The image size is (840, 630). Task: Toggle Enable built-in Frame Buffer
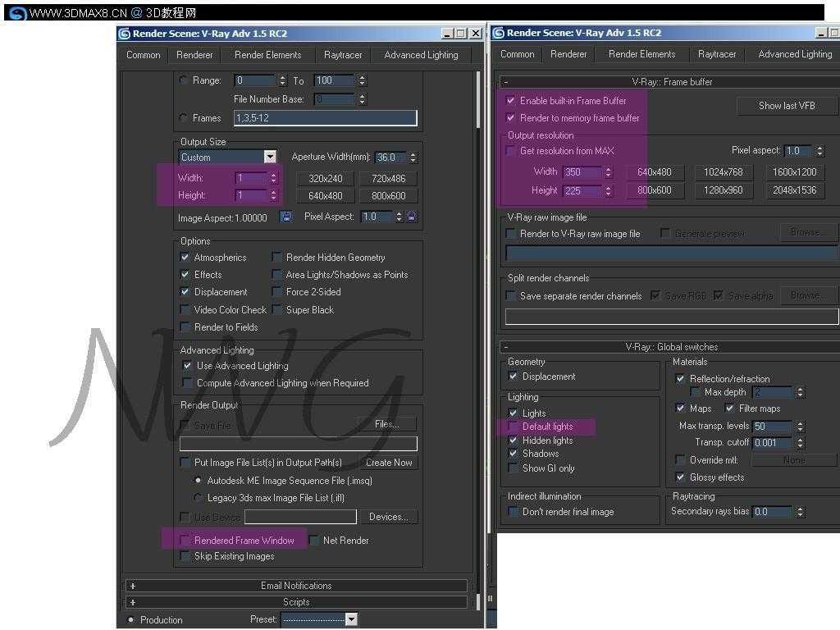click(511, 100)
